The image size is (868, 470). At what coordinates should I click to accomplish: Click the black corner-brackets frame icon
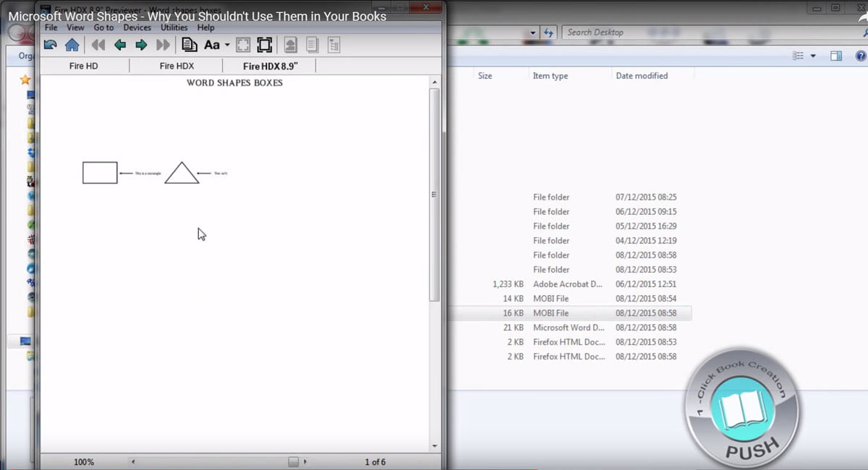[x=265, y=45]
